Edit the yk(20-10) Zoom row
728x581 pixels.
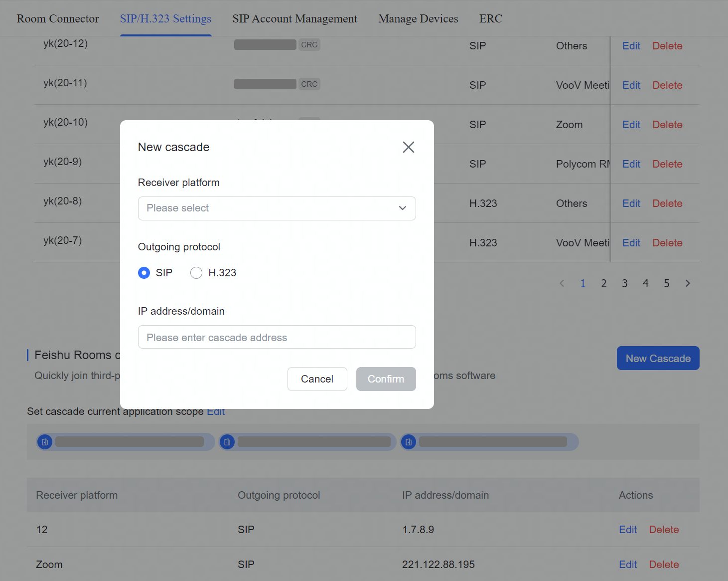tap(631, 125)
